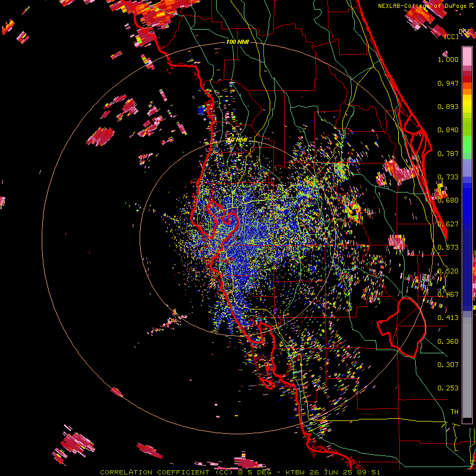Click the 0.733 legend value
476x476 pixels.
[448, 177]
